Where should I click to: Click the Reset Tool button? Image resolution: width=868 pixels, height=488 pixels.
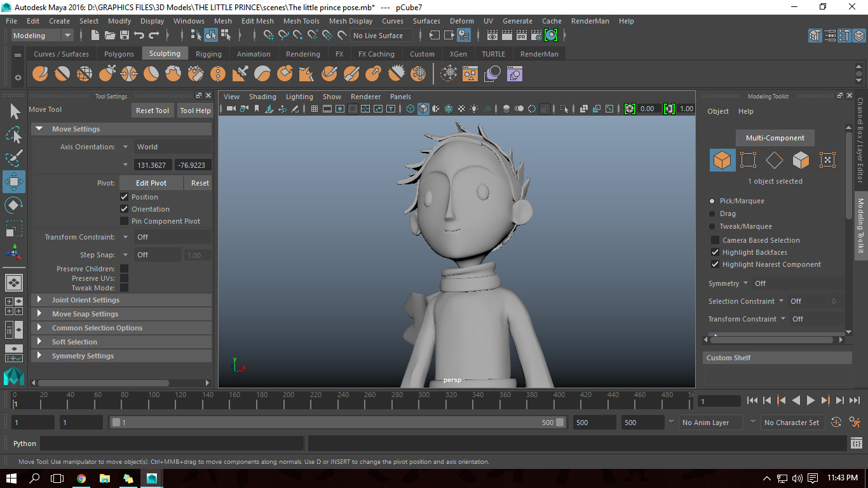[x=153, y=111]
